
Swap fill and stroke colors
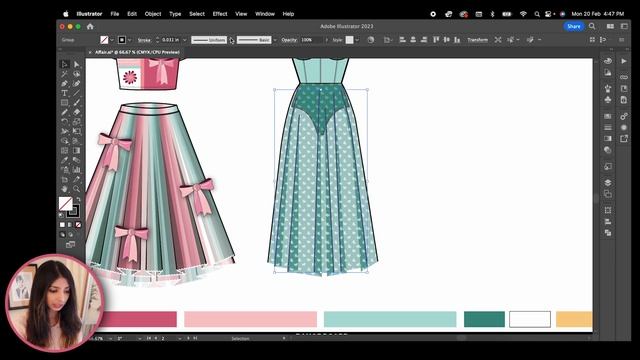pyautogui.click(x=78, y=200)
